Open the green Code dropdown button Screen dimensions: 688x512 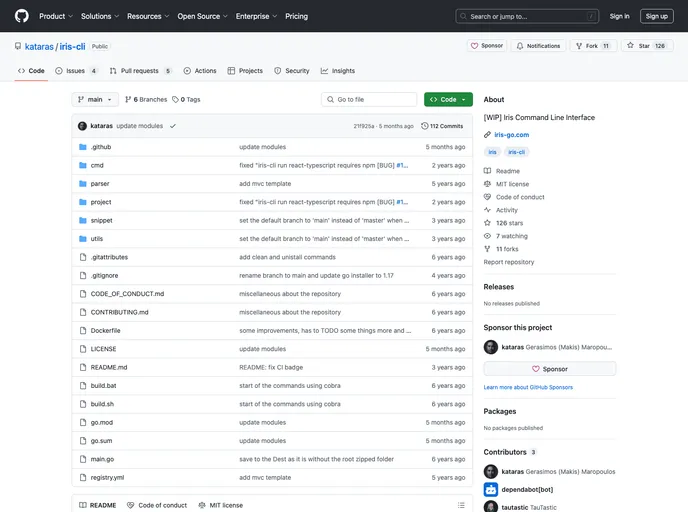coord(448,100)
